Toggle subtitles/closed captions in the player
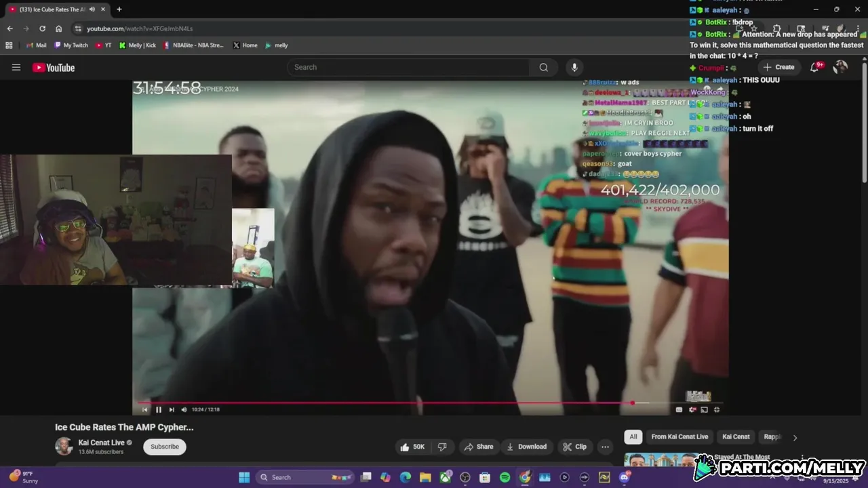The image size is (868, 488). pyautogui.click(x=679, y=409)
